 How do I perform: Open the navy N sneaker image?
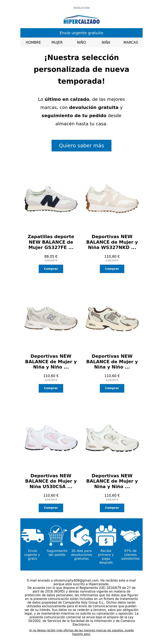(51, 199)
